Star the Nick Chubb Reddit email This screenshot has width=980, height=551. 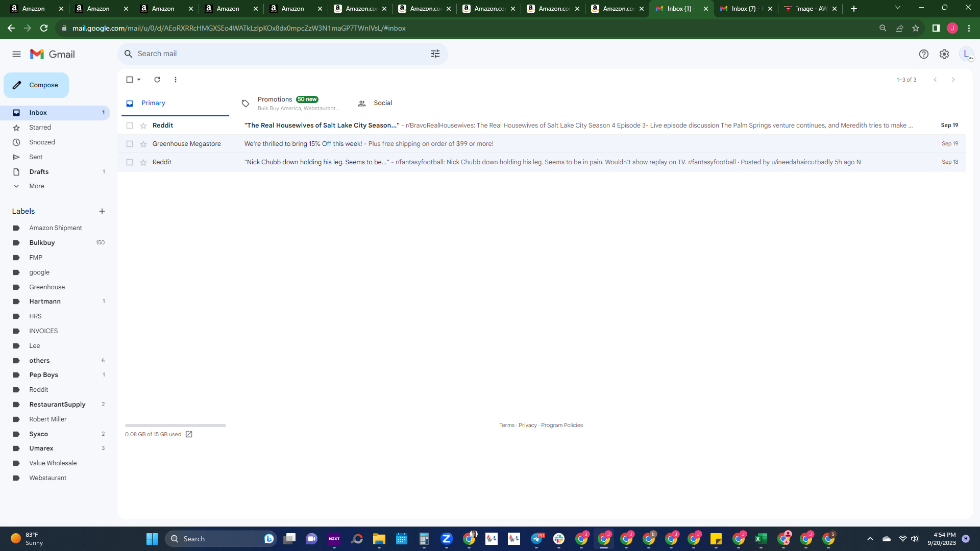click(x=143, y=162)
